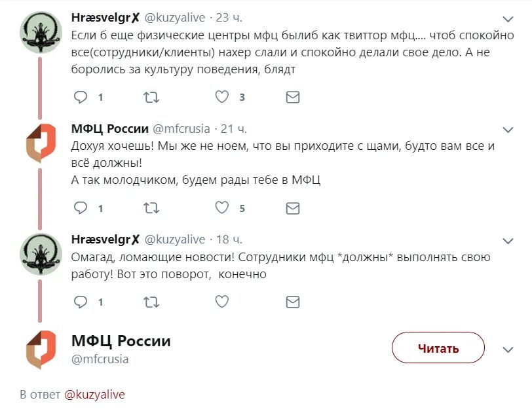Viewport: 532px width, 411px height.
Task: Retweet the first Hræsvelgr tweet
Action: pyautogui.click(x=151, y=98)
